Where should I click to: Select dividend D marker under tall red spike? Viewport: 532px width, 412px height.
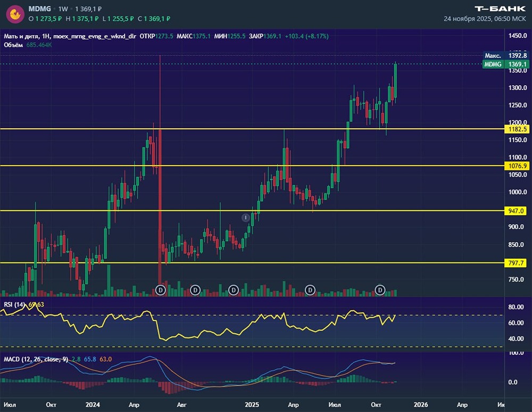point(161,290)
